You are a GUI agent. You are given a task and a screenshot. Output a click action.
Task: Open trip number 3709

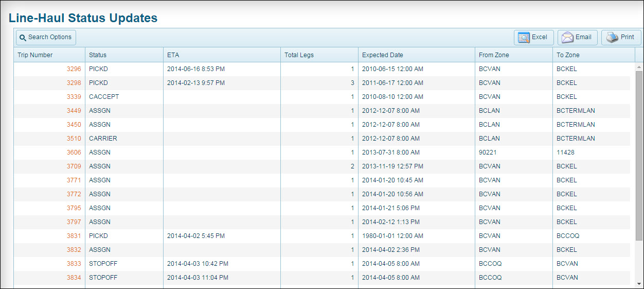pos(74,166)
